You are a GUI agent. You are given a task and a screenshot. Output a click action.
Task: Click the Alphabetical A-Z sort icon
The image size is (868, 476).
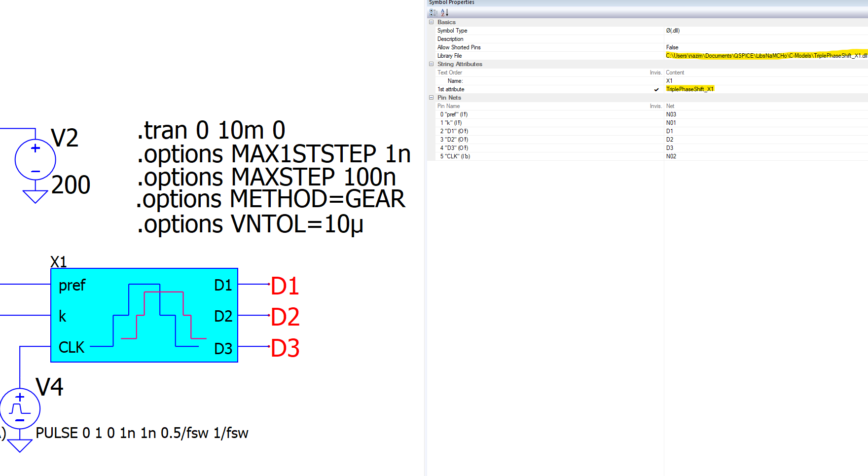pos(444,13)
